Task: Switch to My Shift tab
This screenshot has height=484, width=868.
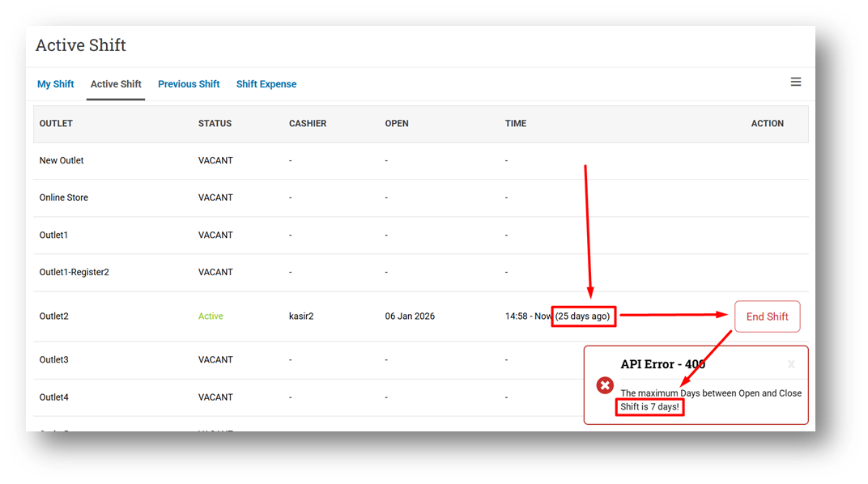Action: pos(55,84)
